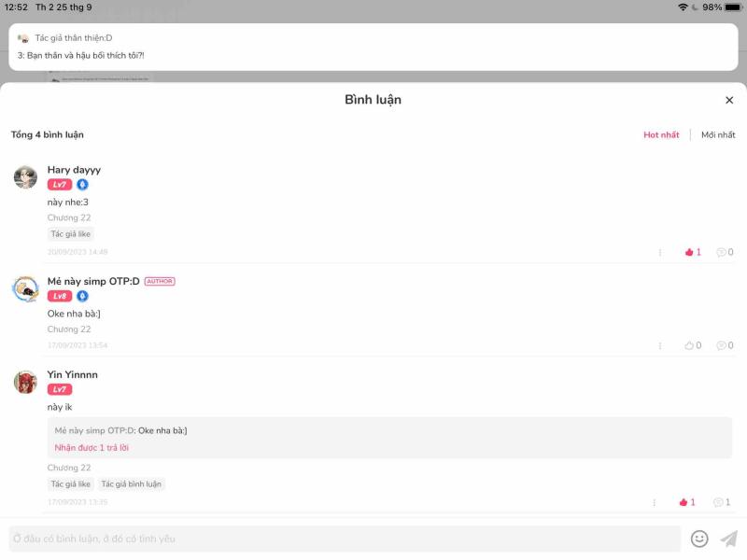Open Yin Yinnnn's profile avatar
747x560 pixels.
[25, 382]
